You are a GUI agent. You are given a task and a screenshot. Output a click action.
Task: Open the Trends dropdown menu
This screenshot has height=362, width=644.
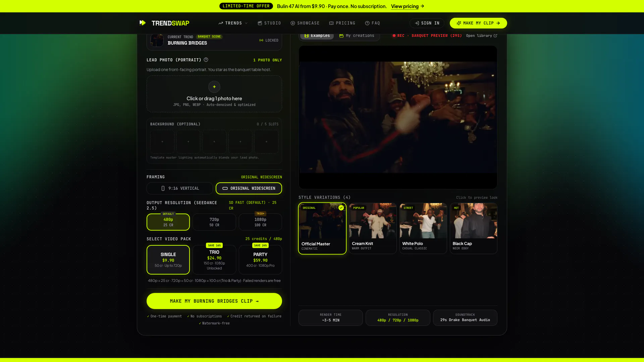[x=233, y=23]
